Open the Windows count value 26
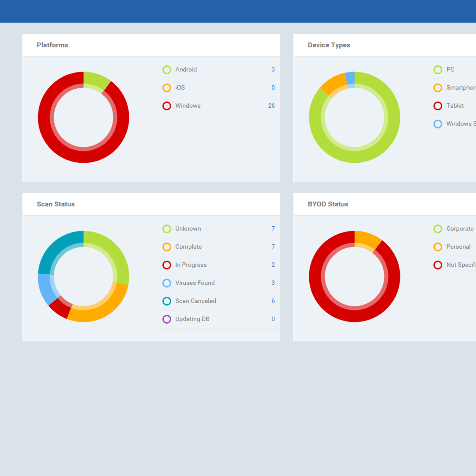Image resolution: width=476 pixels, height=476 pixels. (x=271, y=106)
